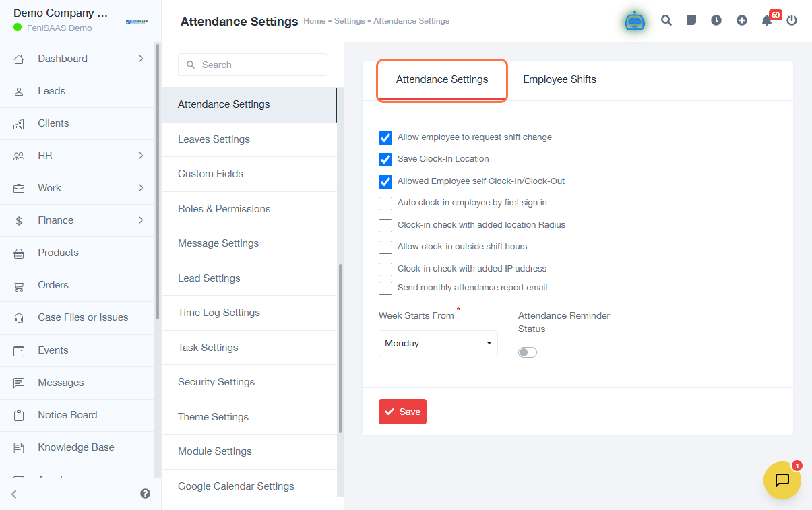The width and height of the screenshot is (812, 510).
Task: Open the sticky notes icon
Action: (x=691, y=20)
